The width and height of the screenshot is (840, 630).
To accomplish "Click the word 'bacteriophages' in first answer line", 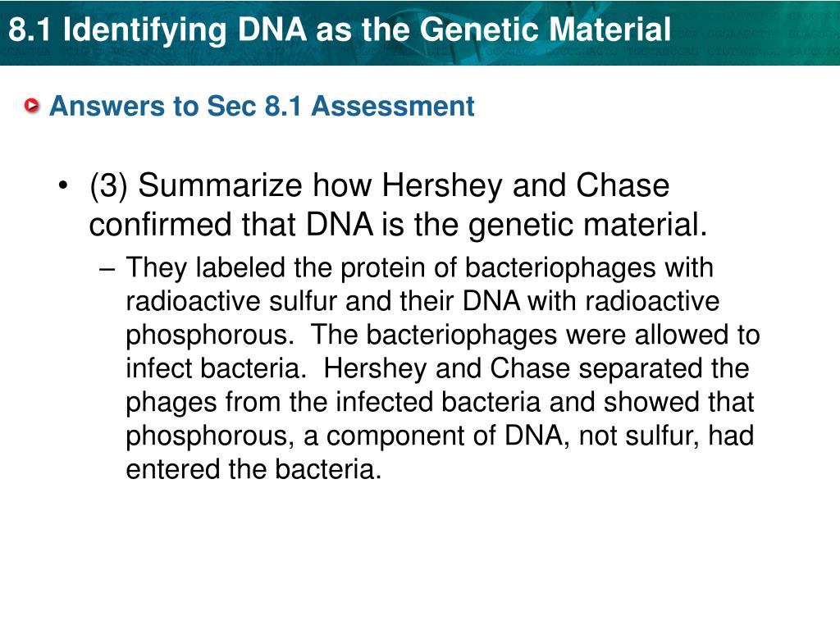I will [x=559, y=268].
